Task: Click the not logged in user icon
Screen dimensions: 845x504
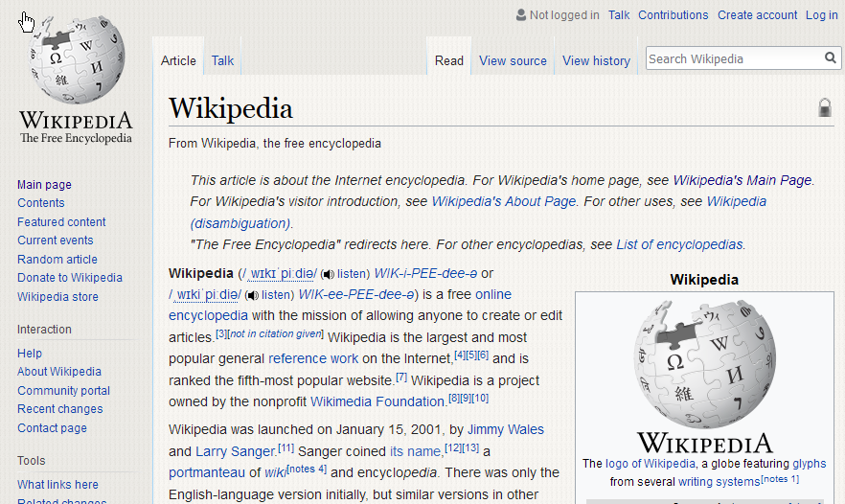Action: [520, 14]
